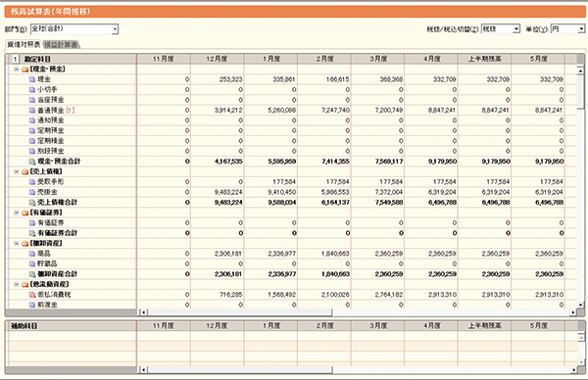
Task: Click the [他流動資産] folder icon
Action: point(25,284)
